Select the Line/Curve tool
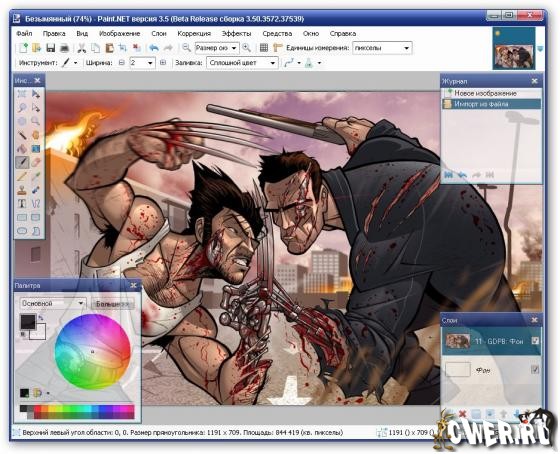560x454 pixels. [x=36, y=204]
